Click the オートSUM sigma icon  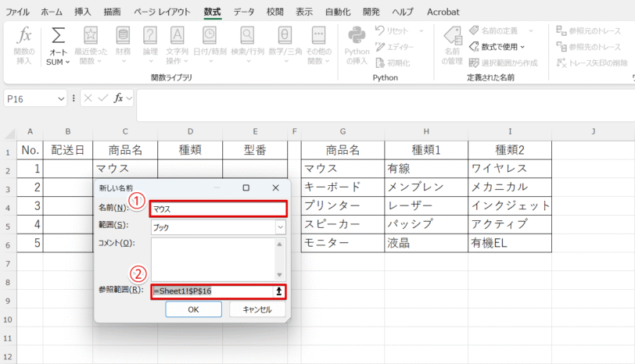coord(58,35)
